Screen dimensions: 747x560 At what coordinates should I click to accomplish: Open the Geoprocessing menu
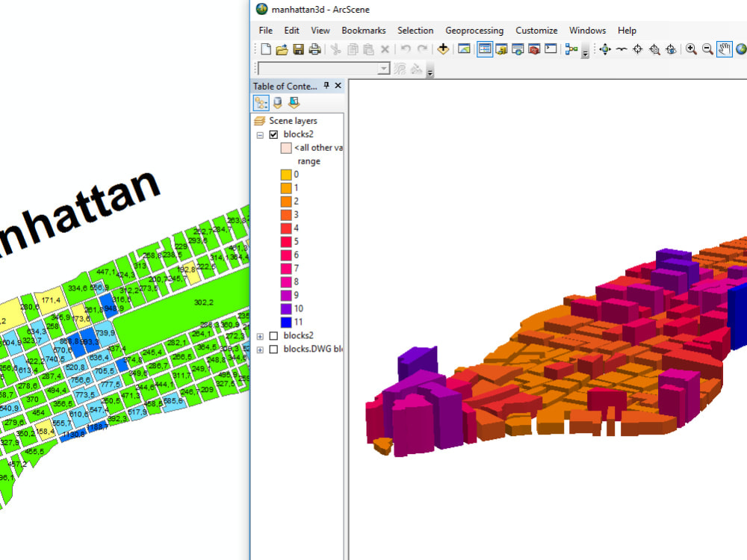[x=474, y=31]
